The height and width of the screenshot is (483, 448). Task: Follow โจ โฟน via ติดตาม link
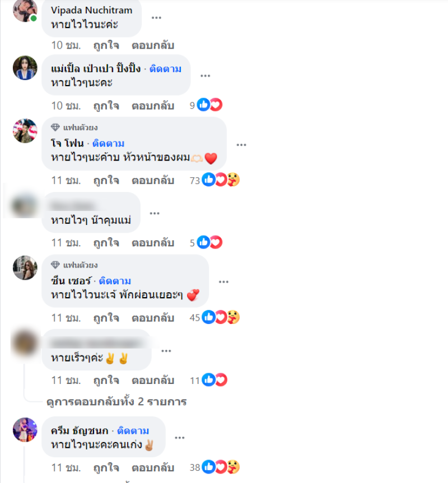[109, 143]
